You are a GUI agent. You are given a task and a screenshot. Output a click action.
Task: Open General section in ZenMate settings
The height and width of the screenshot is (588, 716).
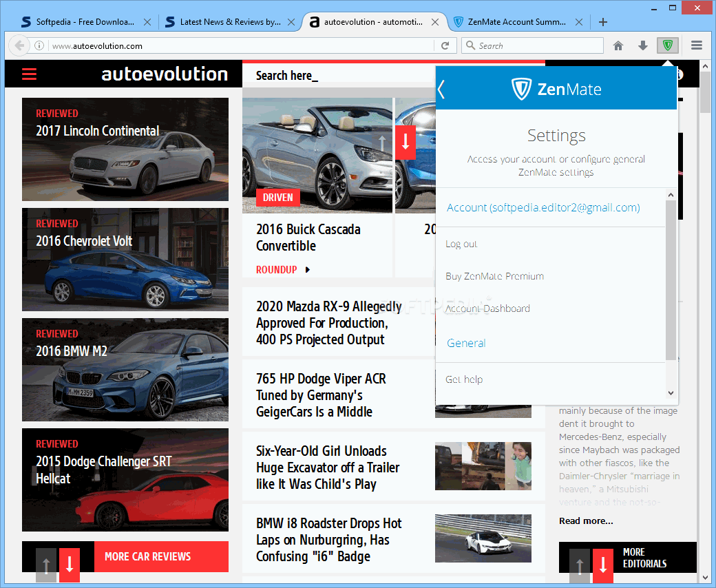point(466,343)
